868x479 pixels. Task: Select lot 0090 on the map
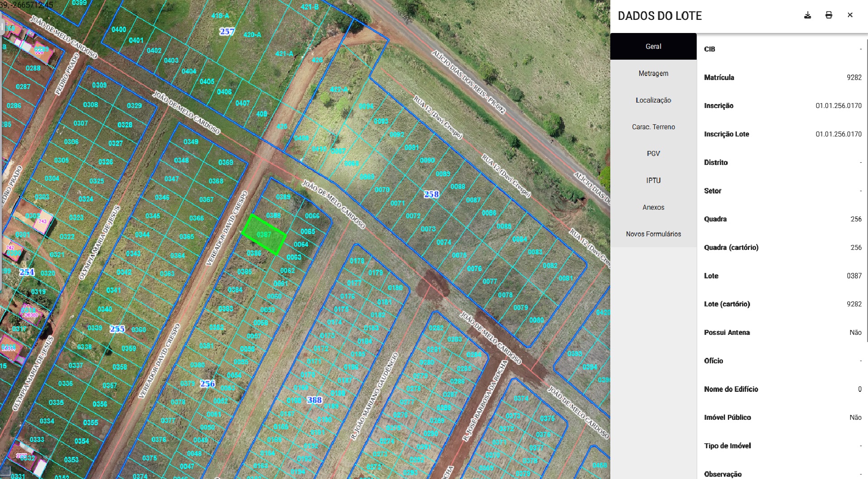[x=427, y=160]
